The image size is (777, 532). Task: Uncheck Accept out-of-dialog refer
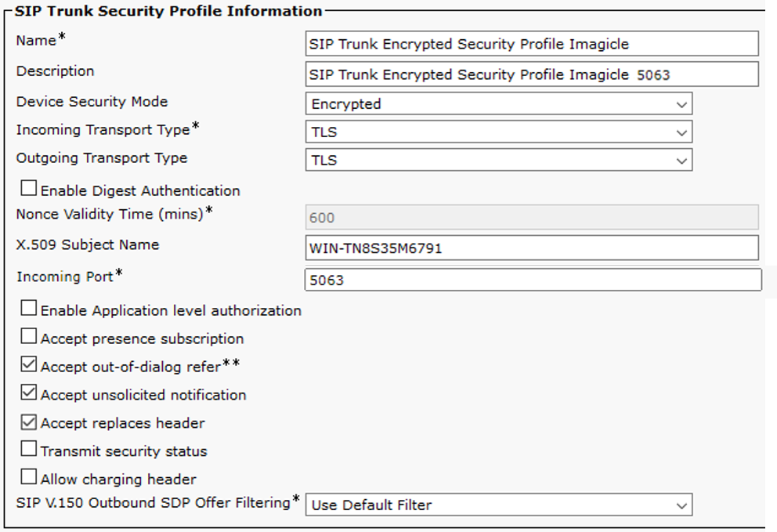tap(29, 365)
